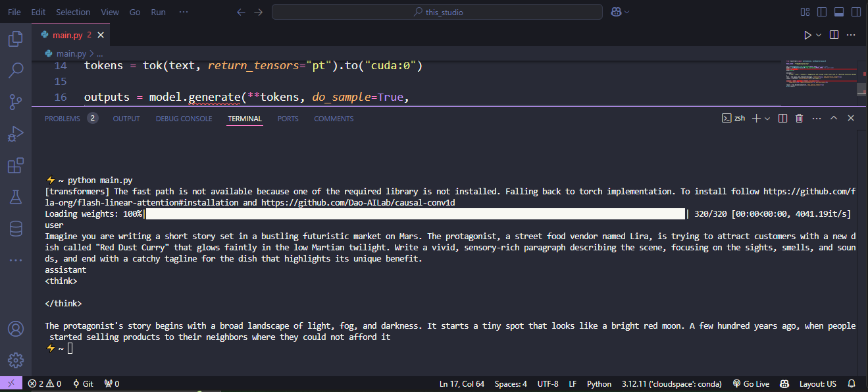Screen dimensions: 868x392
Task: Close the terminal panel
Action: click(850, 119)
